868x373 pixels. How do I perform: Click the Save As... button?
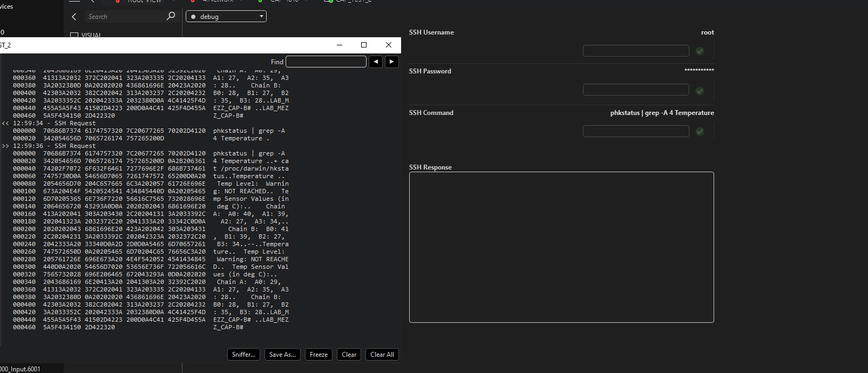282,355
